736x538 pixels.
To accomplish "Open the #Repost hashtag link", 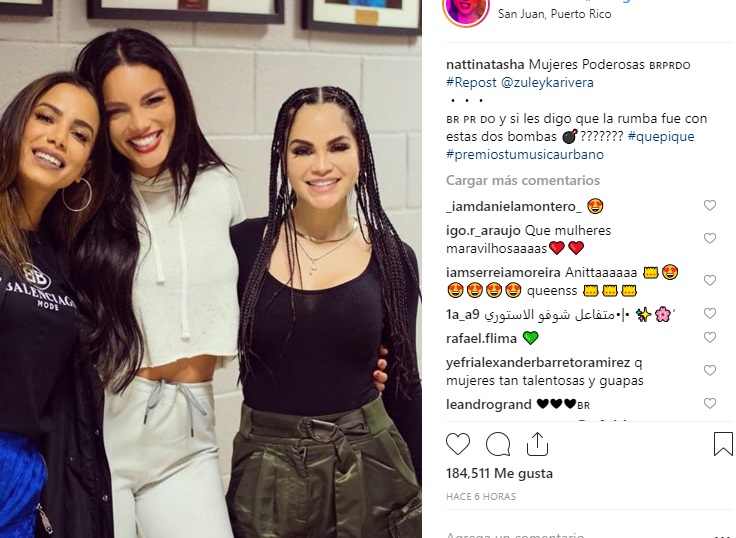I will pyautogui.click(x=471, y=83).
